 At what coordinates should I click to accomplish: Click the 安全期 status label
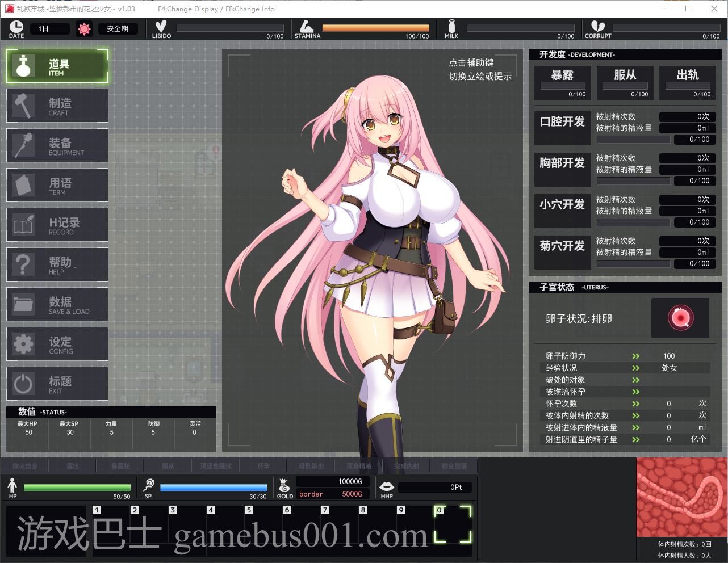point(118,28)
